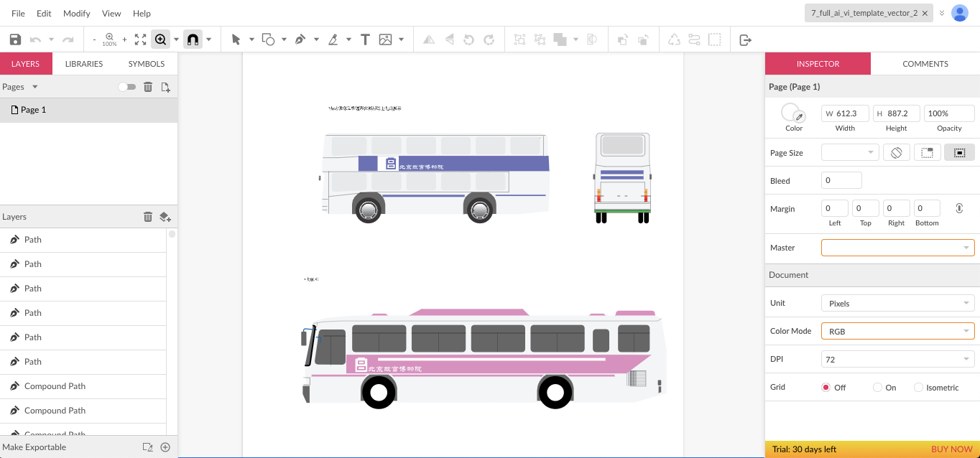Activate the Zoom tool
The height and width of the screenshot is (458, 980).
tap(160, 39)
